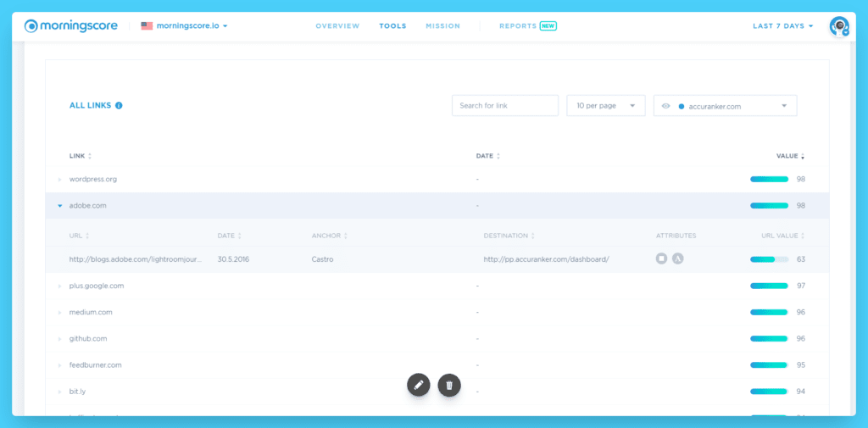
Task: Click the Search for link field
Action: pos(505,106)
